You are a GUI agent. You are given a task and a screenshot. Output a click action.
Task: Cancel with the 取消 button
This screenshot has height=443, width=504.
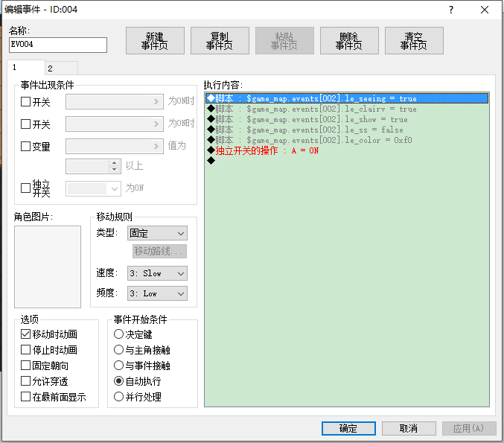pyautogui.click(x=409, y=428)
